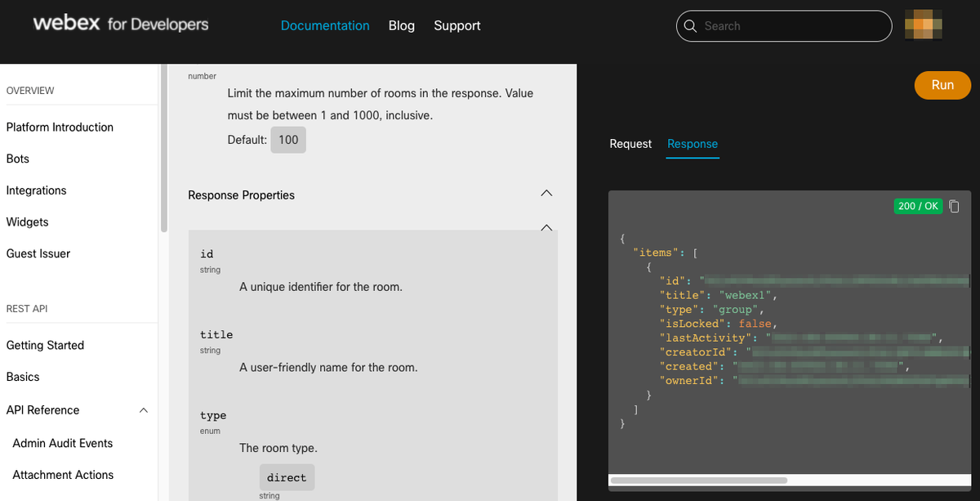Click 'A unique identifier for the room.' description
Viewport: 980px width, 501px height.
tap(321, 287)
